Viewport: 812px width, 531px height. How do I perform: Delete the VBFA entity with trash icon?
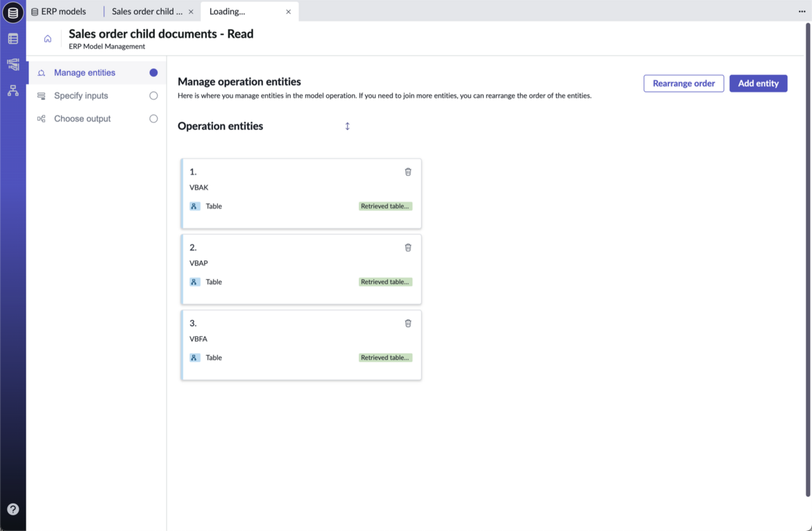408,323
